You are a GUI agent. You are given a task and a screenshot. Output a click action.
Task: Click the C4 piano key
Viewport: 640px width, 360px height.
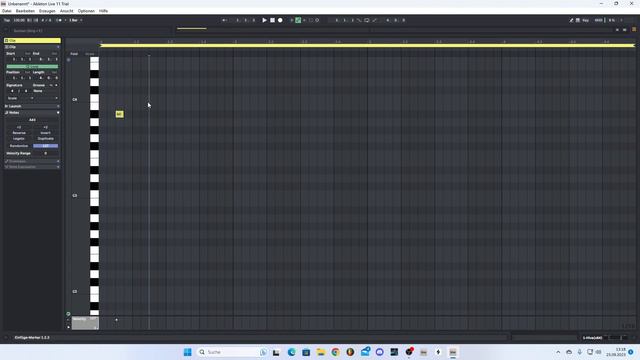(94, 99)
